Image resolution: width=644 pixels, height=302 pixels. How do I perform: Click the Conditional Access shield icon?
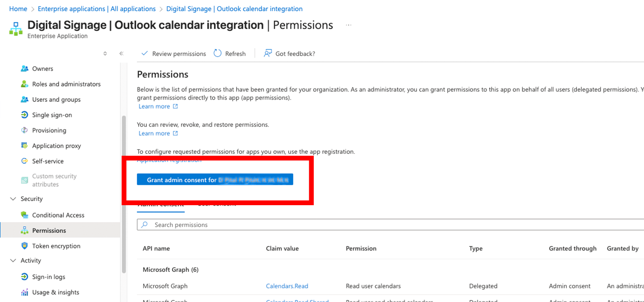tap(24, 215)
